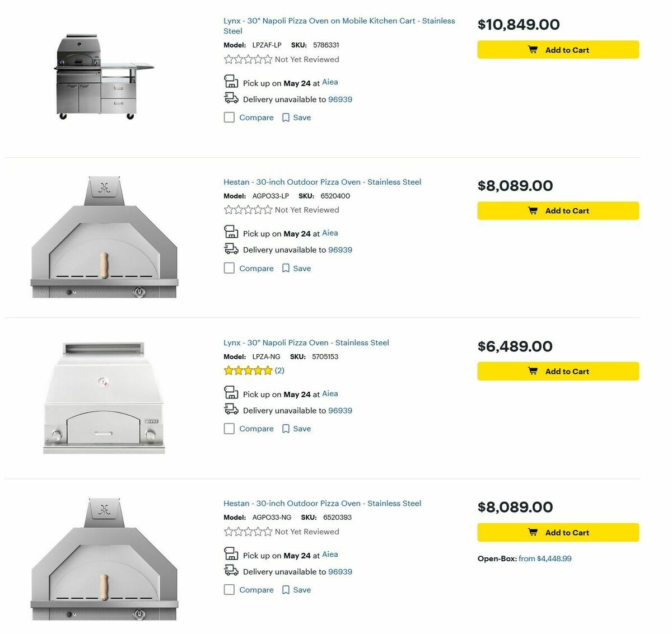
Task: Change delivery ZIP 96939 for Lynx LPZA-NG
Action: click(x=340, y=411)
